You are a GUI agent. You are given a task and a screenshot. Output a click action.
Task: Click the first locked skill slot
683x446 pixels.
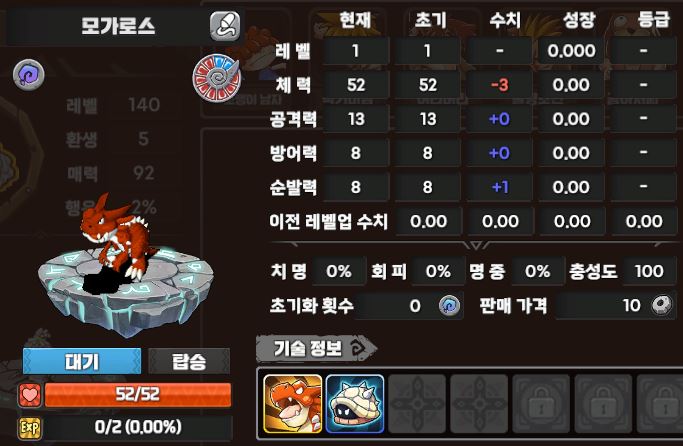click(541, 404)
